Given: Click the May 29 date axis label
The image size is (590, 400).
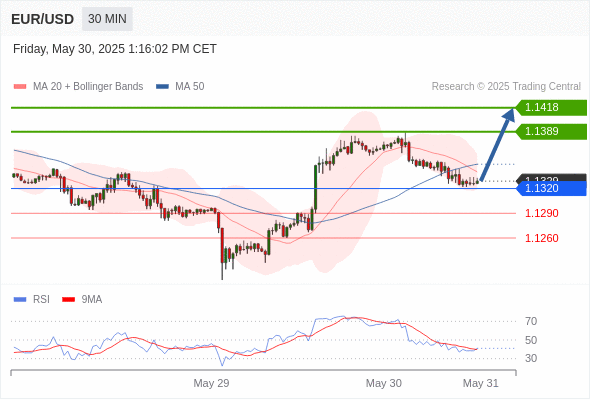Looking at the screenshot, I should pos(211,383).
